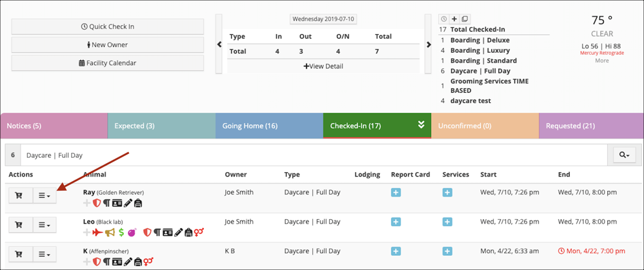
Task: Select the Checked-In (17) tab
Action: [377, 126]
